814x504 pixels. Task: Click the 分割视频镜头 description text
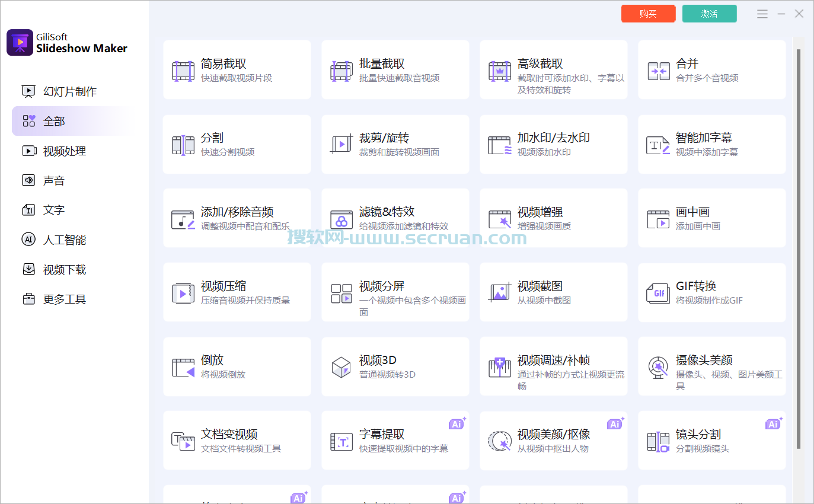703,448
